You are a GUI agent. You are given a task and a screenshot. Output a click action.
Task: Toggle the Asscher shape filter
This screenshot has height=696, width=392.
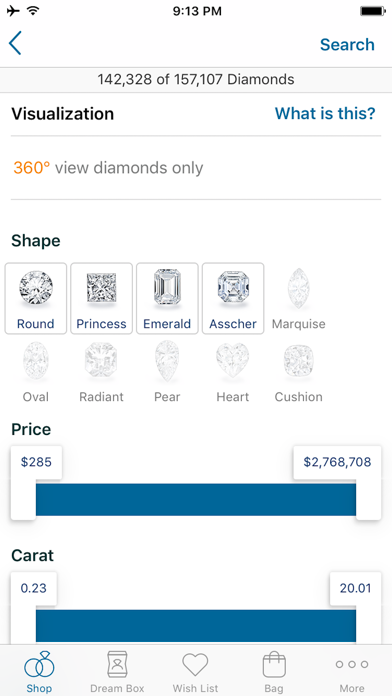click(233, 298)
